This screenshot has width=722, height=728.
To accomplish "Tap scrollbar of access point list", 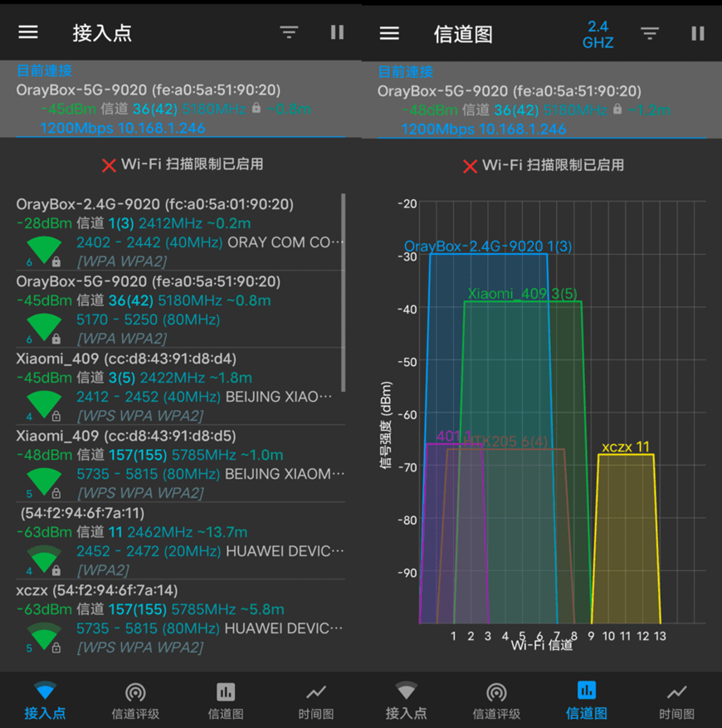I will tap(343, 292).
